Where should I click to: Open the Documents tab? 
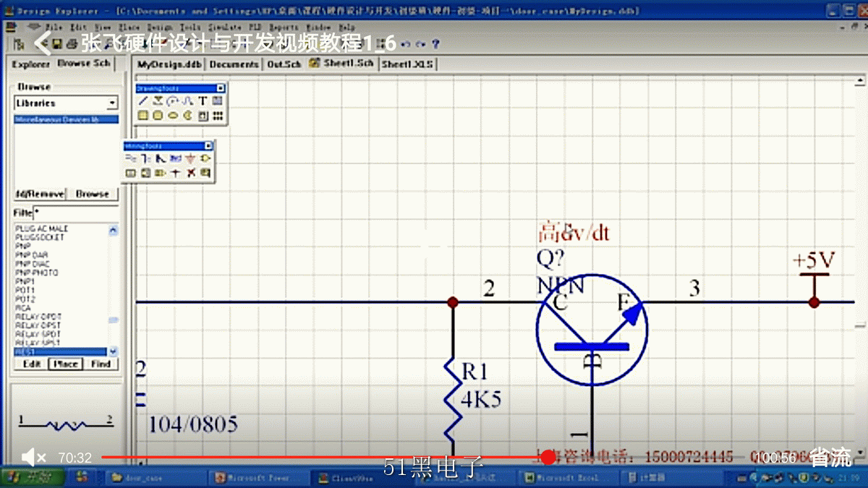point(234,64)
